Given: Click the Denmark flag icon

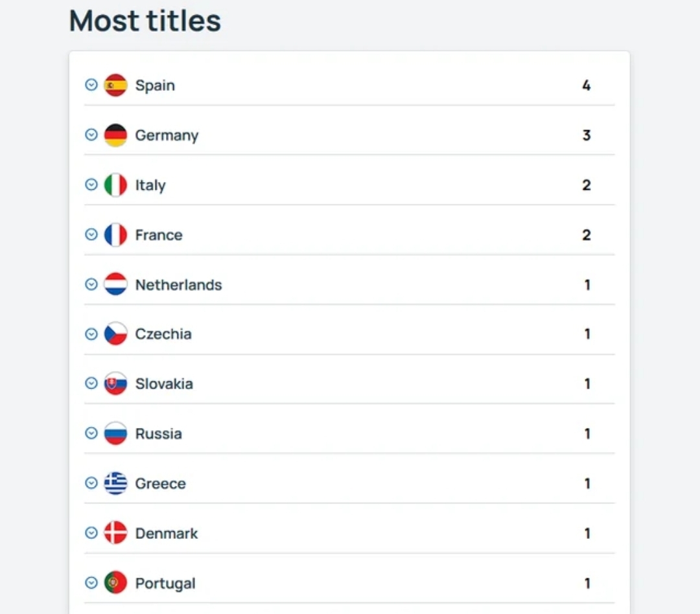Looking at the screenshot, I should 115,533.
